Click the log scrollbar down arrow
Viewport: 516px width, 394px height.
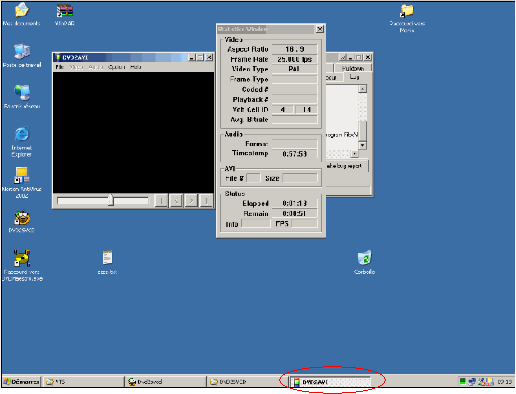click(363, 145)
